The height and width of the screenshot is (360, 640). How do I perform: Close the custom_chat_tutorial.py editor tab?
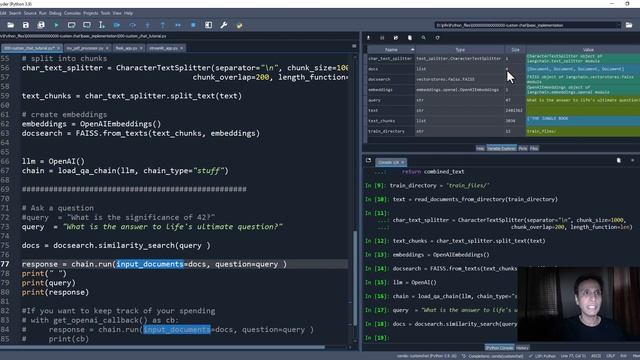(x=58, y=48)
